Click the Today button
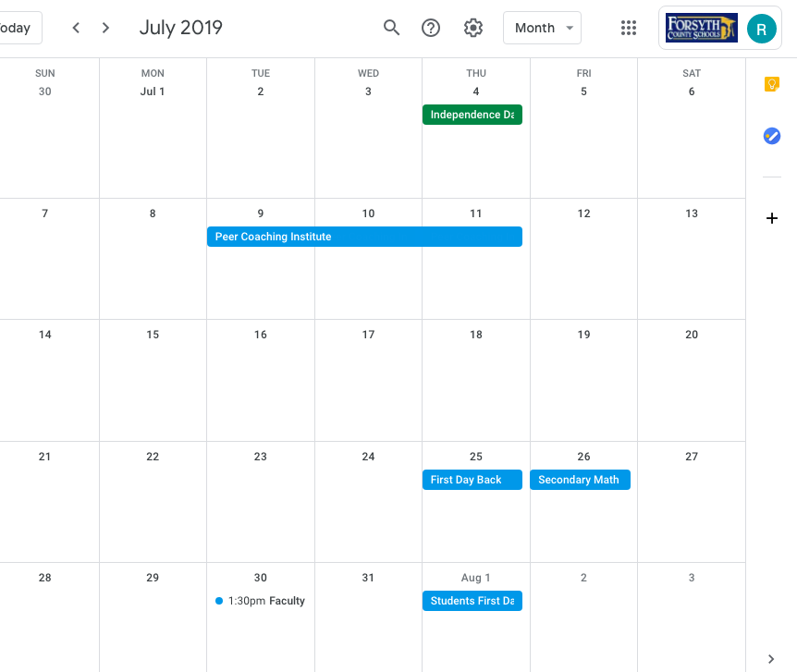 [x=17, y=28]
